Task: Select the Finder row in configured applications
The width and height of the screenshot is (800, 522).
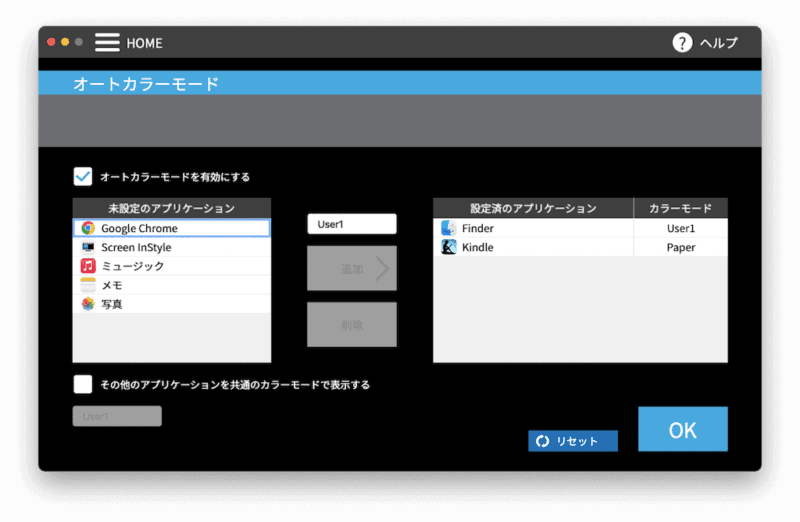Action: (x=580, y=228)
